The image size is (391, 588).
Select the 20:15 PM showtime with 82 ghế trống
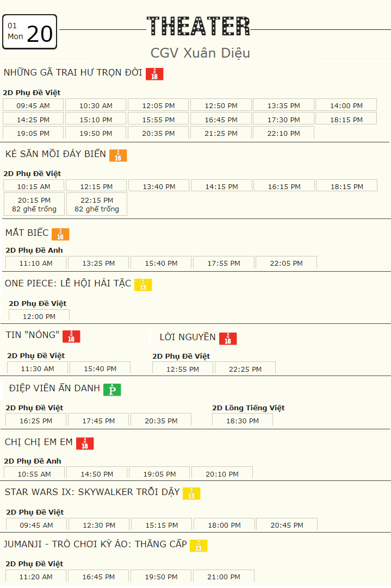point(34,204)
